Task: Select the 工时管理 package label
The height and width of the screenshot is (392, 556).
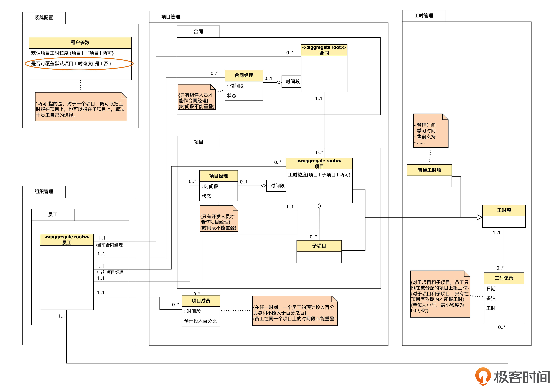Action: click(x=423, y=16)
